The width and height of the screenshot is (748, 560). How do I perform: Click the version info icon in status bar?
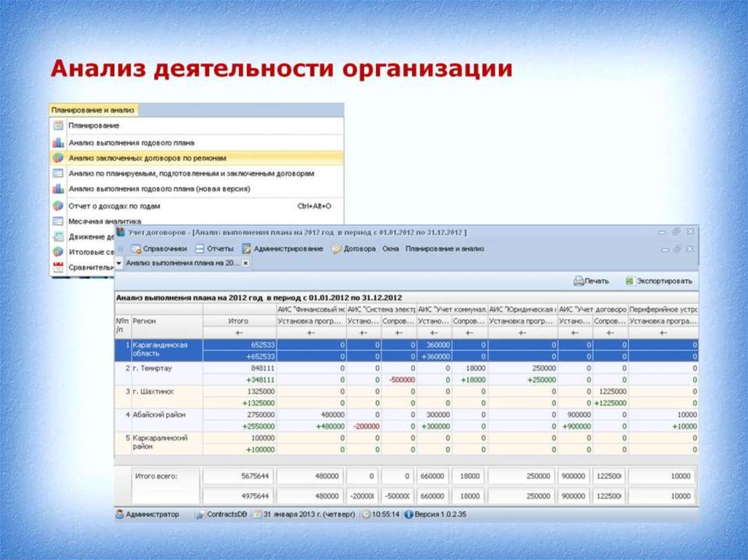409,514
